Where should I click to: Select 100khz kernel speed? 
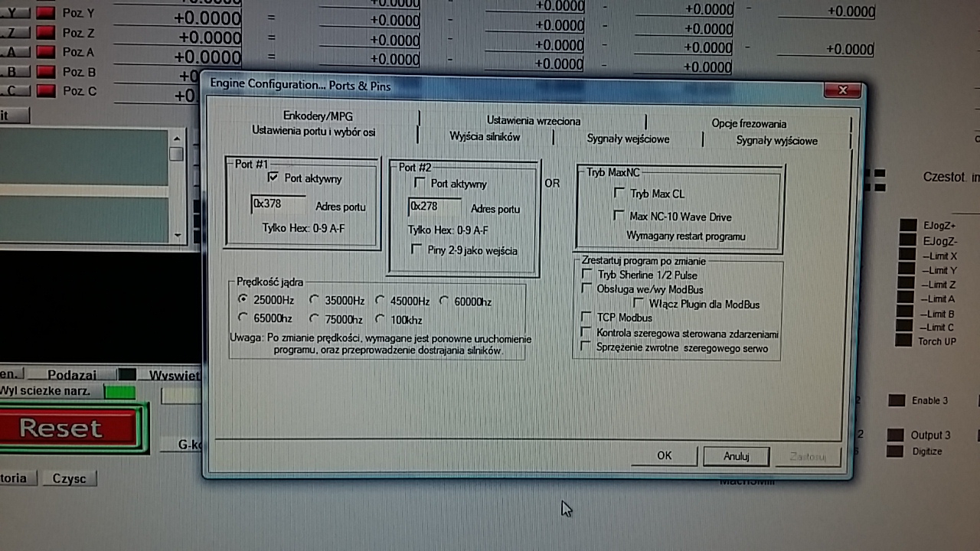click(x=380, y=319)
